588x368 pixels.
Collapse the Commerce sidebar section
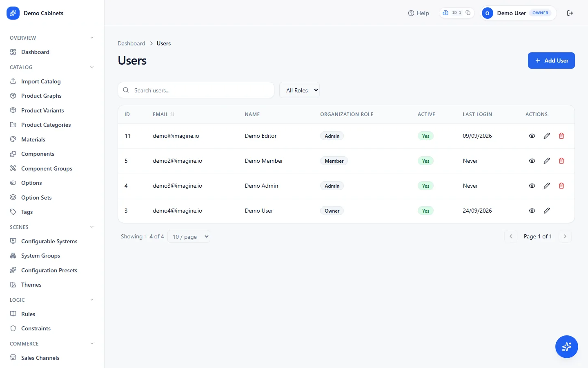pyautogui.click(x=92, y=343)
